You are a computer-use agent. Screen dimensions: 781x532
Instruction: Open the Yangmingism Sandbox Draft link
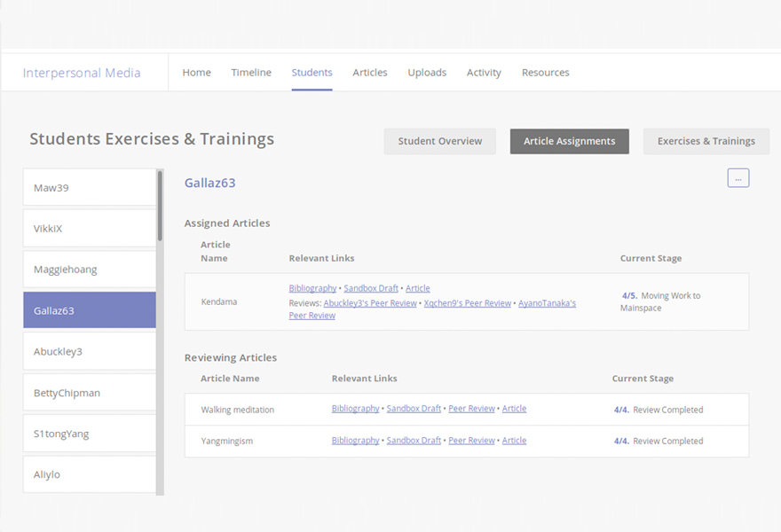(x=414, y=441)
